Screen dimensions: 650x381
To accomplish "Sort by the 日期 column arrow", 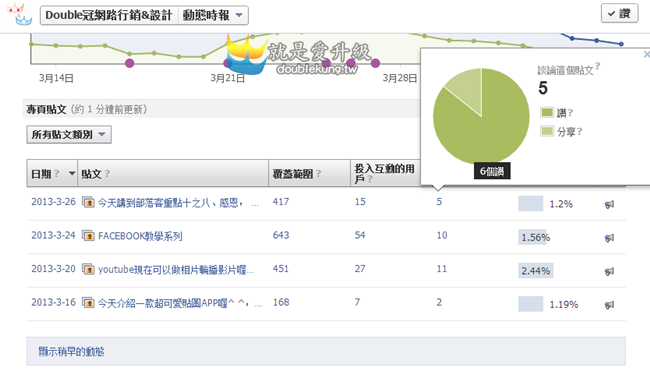I will point(72,173).
